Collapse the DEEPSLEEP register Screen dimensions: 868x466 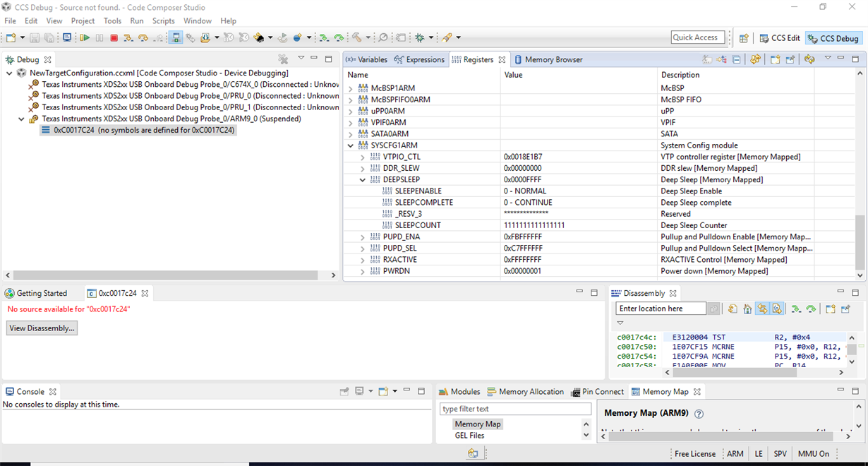click(363, 180)
